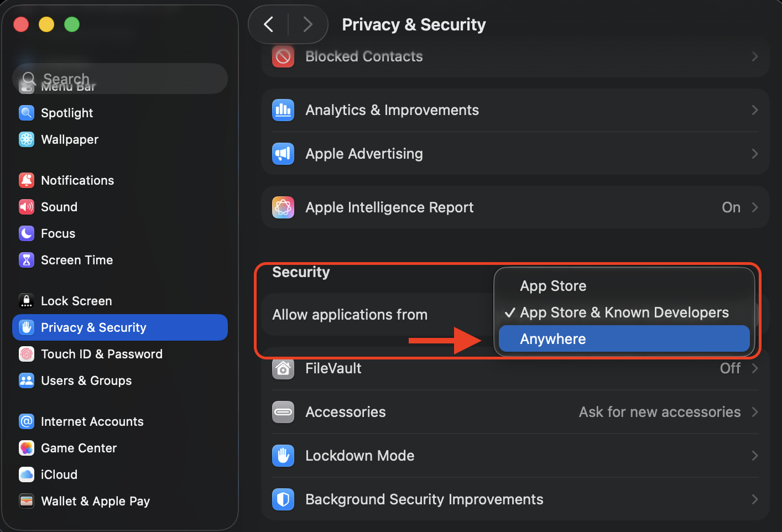782x532 pixels.
Task: Click the Spotlight magnifier icon in sidebar
Action: pyautogui.click(x=27, y=113)
